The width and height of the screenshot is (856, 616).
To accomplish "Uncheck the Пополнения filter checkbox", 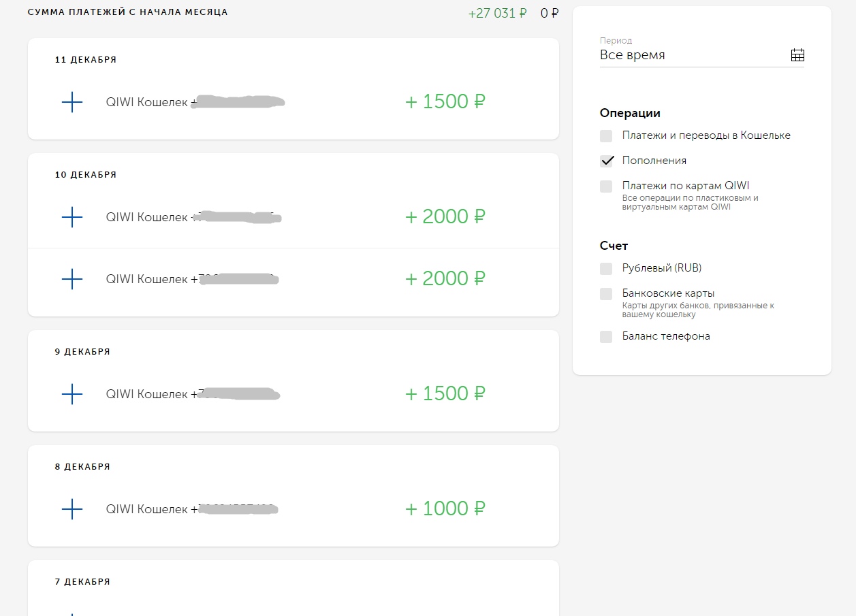I will coord(606,161).
